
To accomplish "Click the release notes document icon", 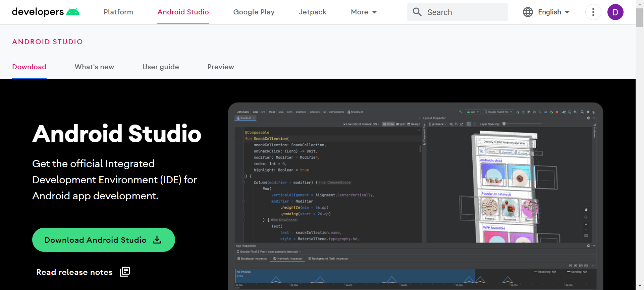I will pos(125,272).
